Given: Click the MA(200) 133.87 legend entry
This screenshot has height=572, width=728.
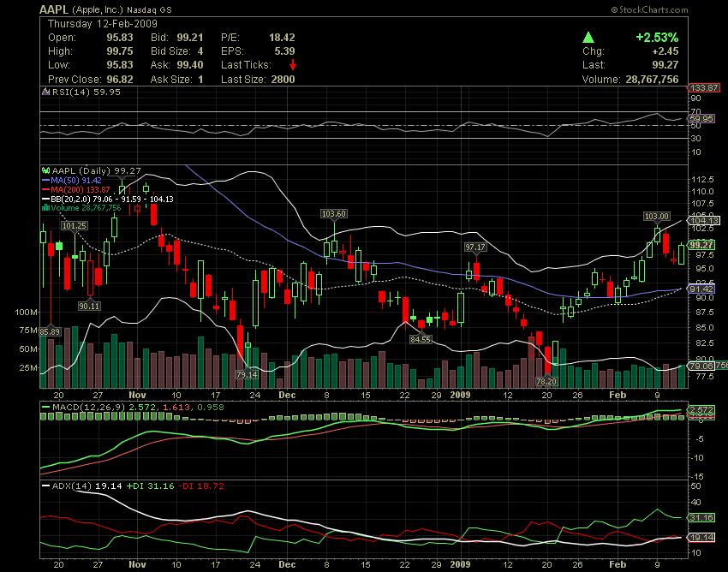Looking at the screenshot, I should point(81,189).
